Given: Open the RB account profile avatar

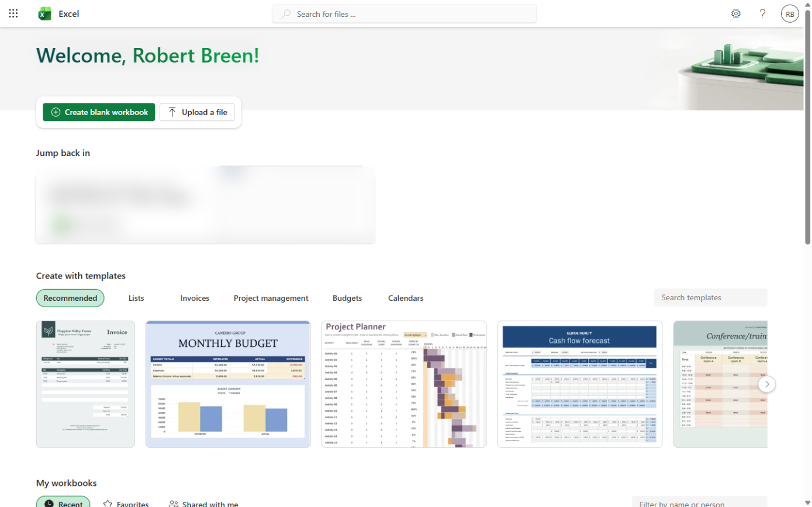Looking at the screenshot, I should coord(790,14).
